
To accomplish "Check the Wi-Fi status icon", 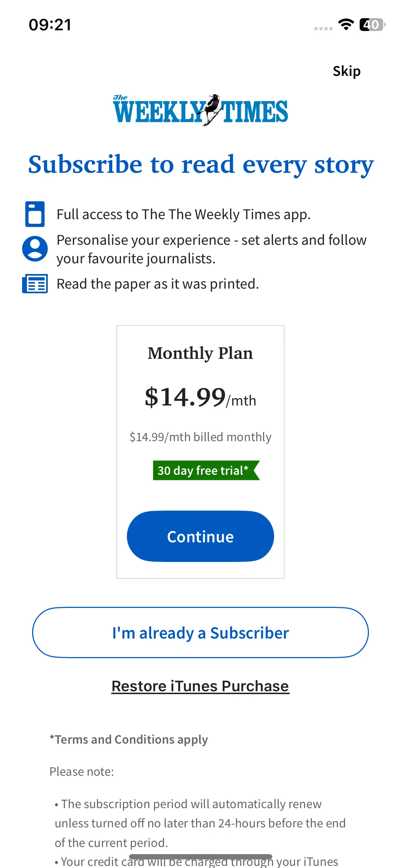I will pos(346,25).
